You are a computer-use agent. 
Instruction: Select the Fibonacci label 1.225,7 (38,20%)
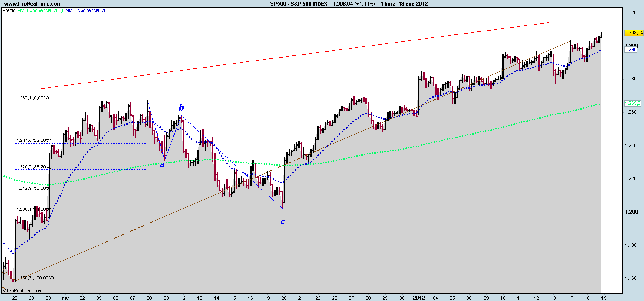point(34,167)
